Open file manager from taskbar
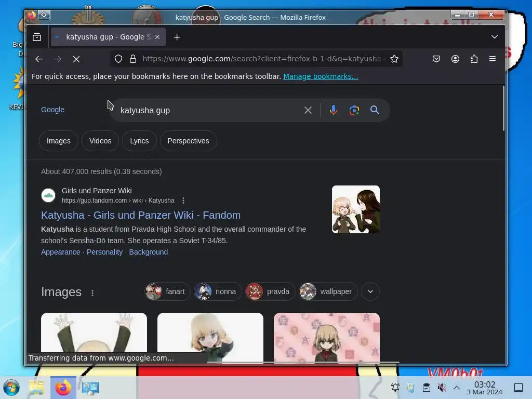 coord(36,388)
